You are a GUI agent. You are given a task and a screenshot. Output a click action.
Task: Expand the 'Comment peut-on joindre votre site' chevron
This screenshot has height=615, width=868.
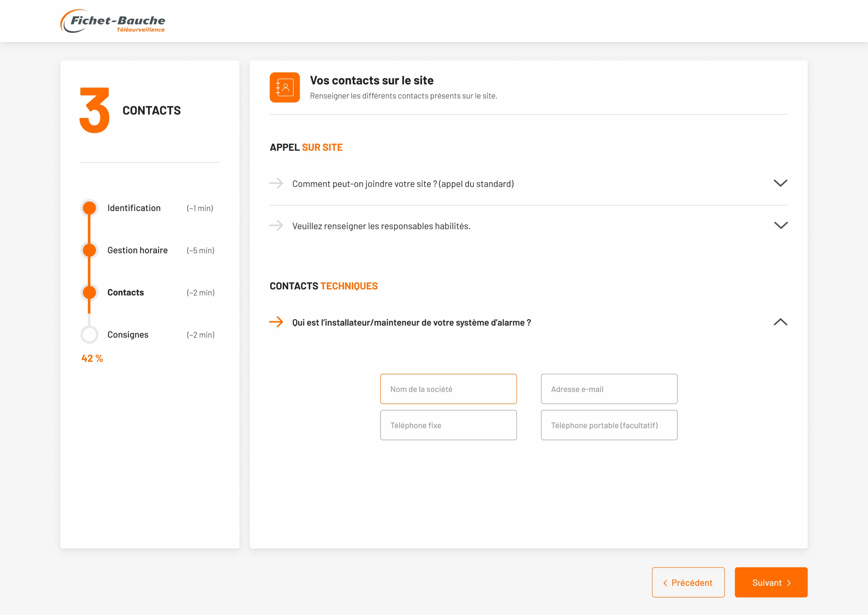coord(780,183)
